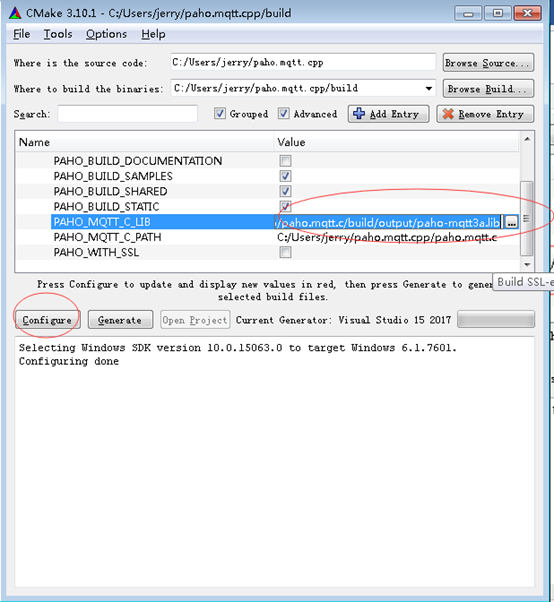The width and height of the screenshot is (554, 602).
Task: Click the 'Selecting Windows SDK version' output line
Action: pos(238,348)
